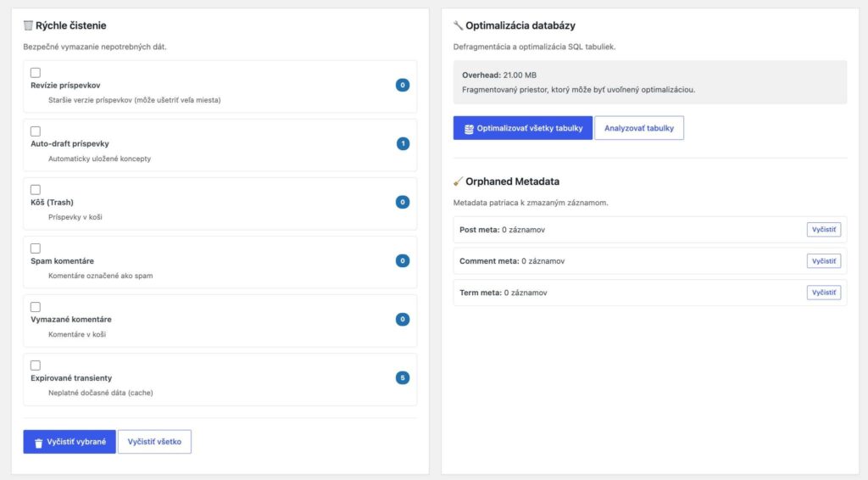Click 'Comment meta: 0 záznamov' text
This screenshot has width=868, height=480.
512,261
